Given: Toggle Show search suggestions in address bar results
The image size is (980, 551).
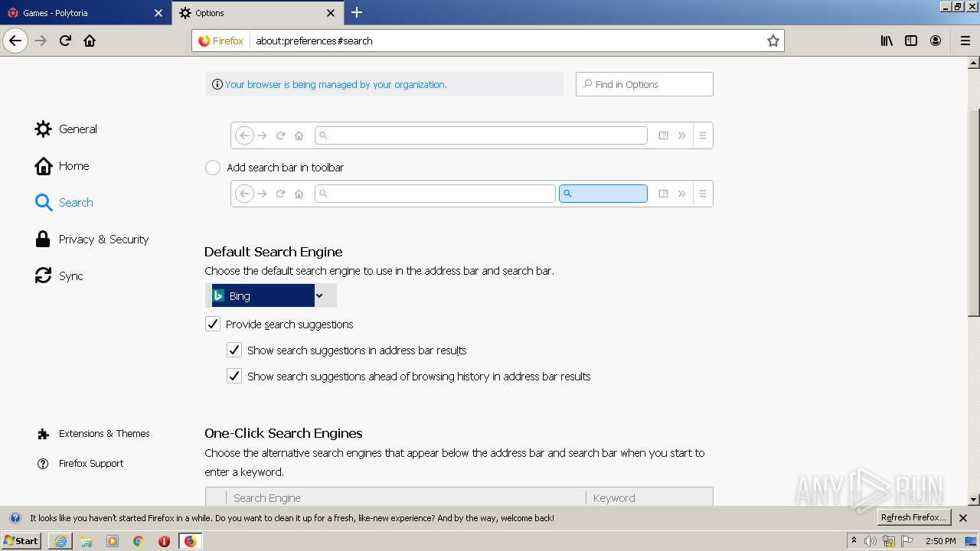Looking at the screenshot, I should pyautogui.click(x=234, y=350).
